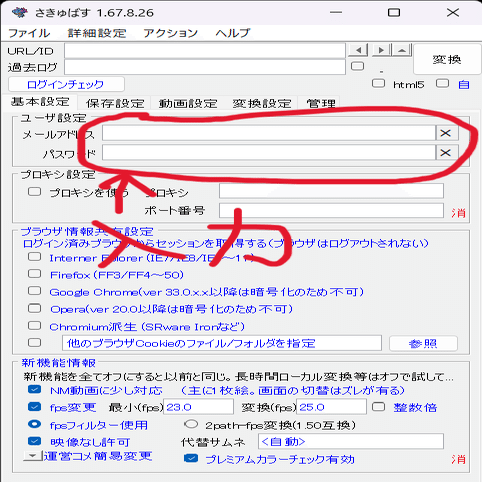Switch to the 変換設定 tab
Image resolution: width=482 pixels, height=482 pixels.
tap(262, 103)
